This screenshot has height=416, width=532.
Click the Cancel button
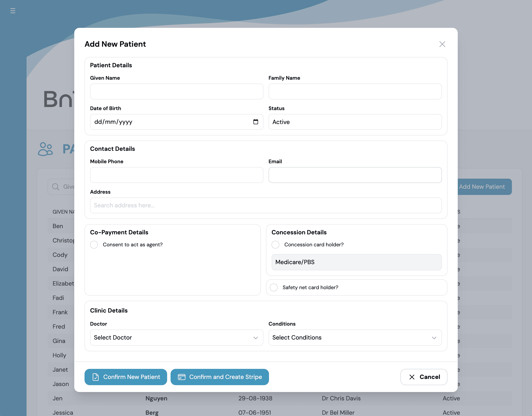[424, 377]
